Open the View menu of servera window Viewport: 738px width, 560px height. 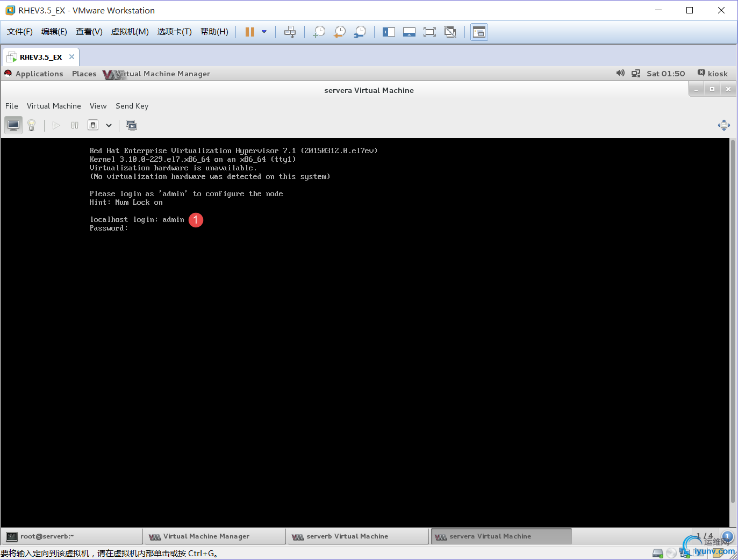98,106
